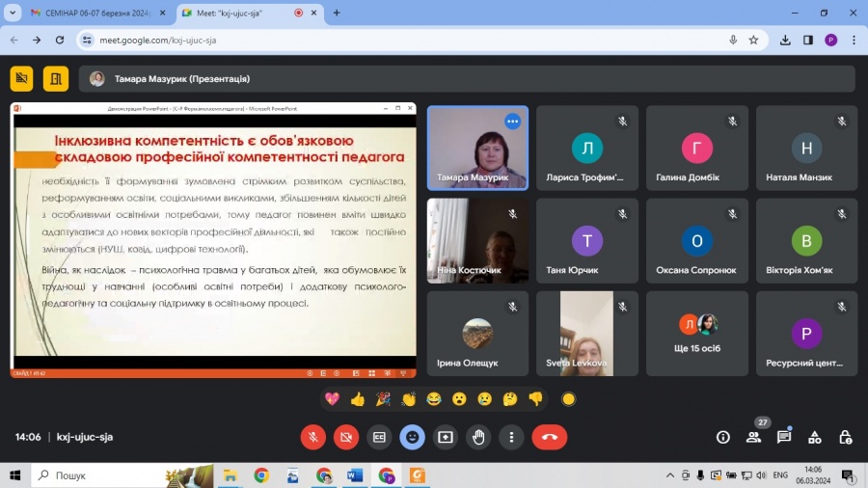Open host controls lock icon
Screen dimensions: 868x488
point(845,437)
